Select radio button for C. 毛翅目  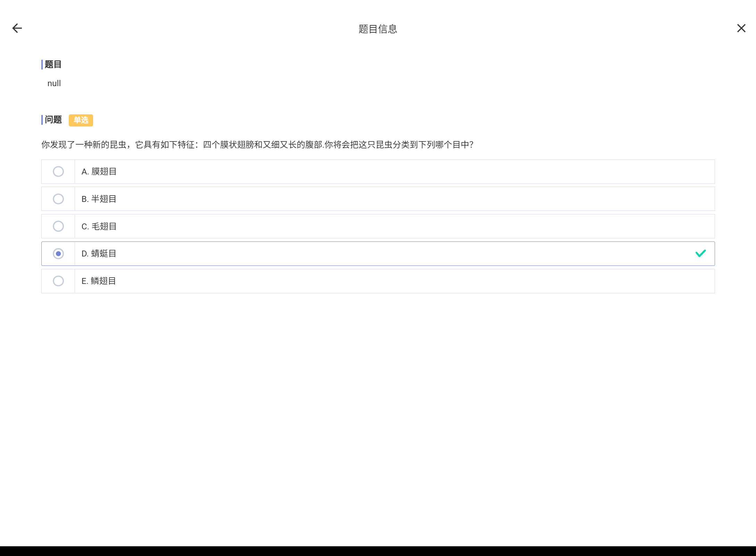tap(58, 226)
